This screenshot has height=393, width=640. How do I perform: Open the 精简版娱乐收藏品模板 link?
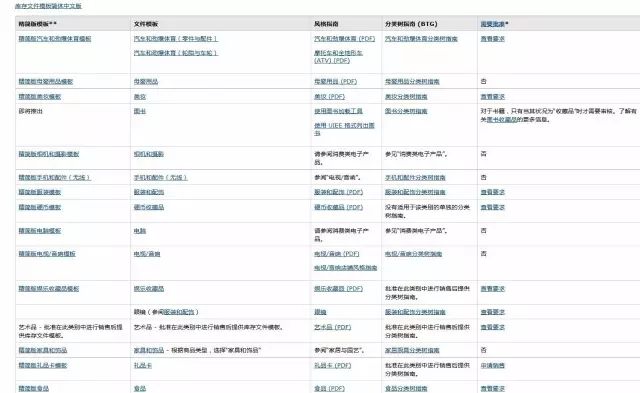click(49, 289)
